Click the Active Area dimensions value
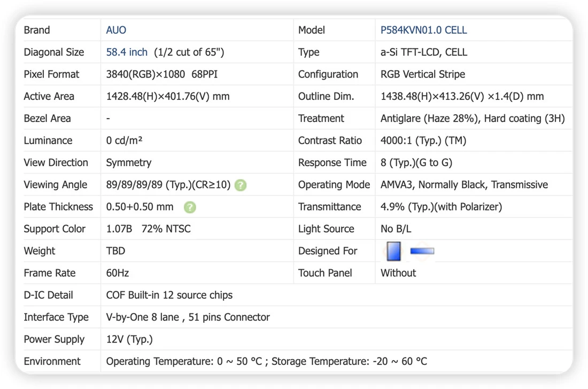This screenshot has width=588, height=389. [x=168, y=96]
